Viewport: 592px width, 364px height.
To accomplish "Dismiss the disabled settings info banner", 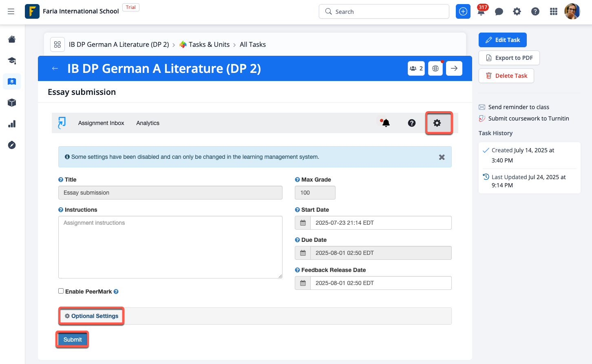I will (x=442, y=157).
